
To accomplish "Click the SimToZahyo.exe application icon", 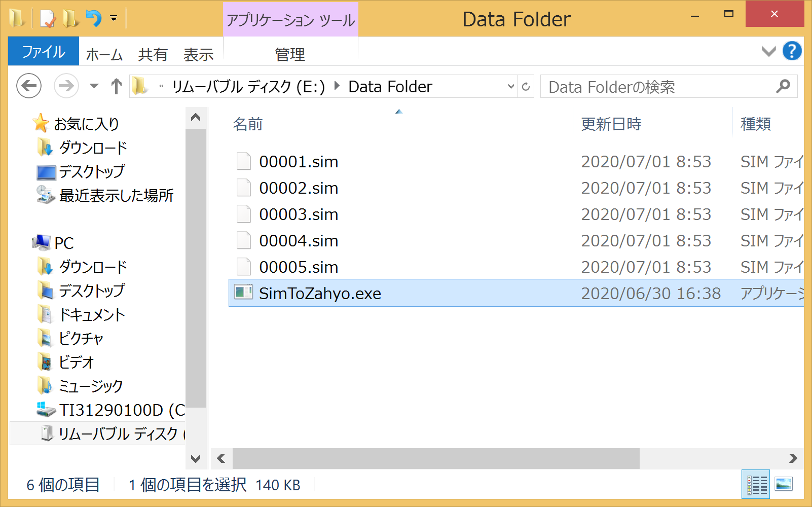I will tap(244, 293).
